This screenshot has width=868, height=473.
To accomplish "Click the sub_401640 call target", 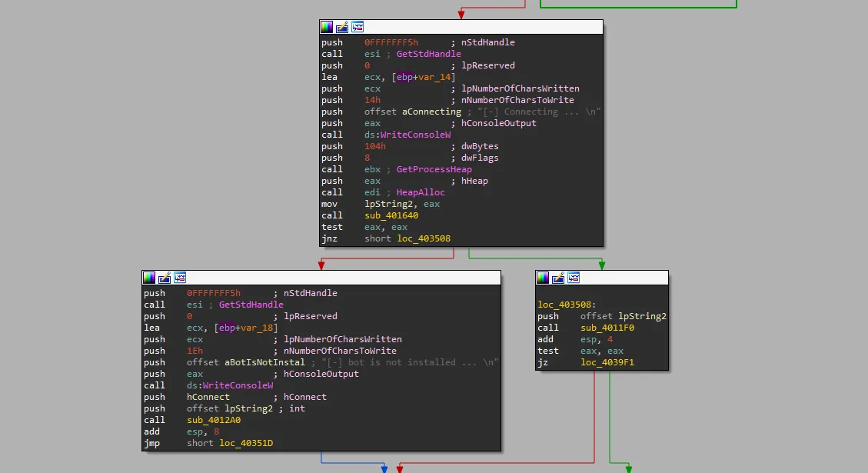I will [x=391, y=215].
